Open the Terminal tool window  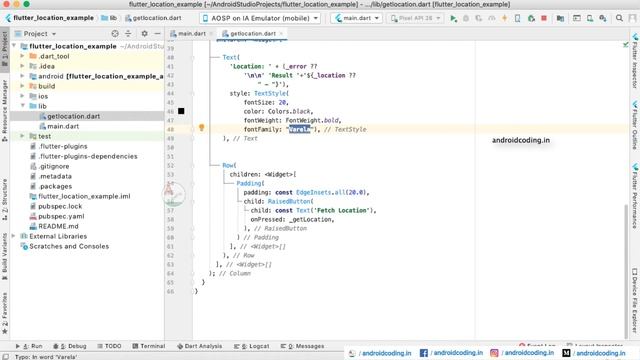tap(149, 346)
